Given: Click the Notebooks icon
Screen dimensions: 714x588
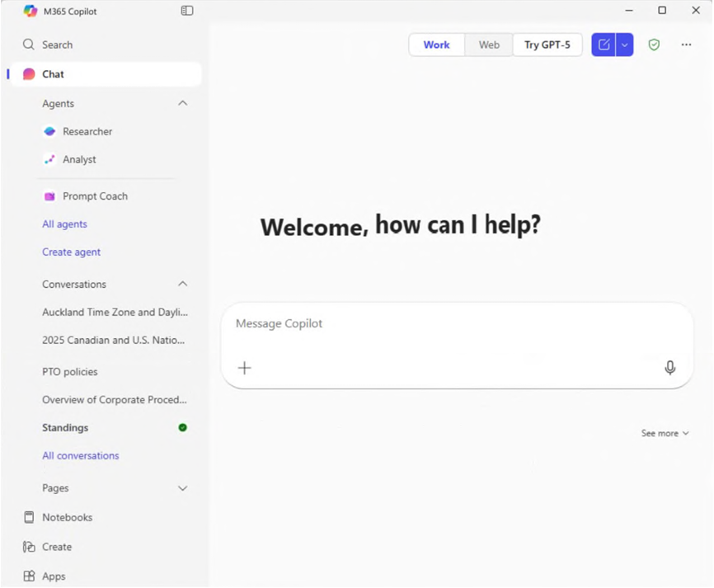Looking at the screenshot, I should (29, 517).
